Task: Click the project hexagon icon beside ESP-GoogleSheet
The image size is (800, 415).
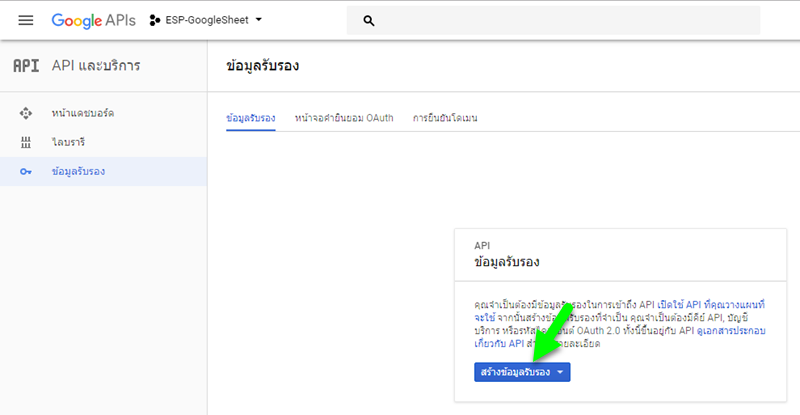Action: point(155,20)
